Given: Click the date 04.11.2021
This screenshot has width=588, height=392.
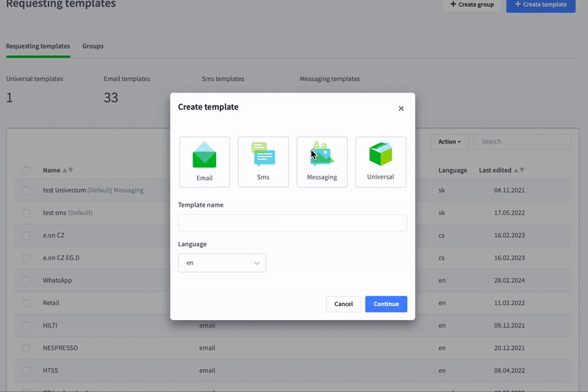Looking at the screenshot, I should click(509, 190).
